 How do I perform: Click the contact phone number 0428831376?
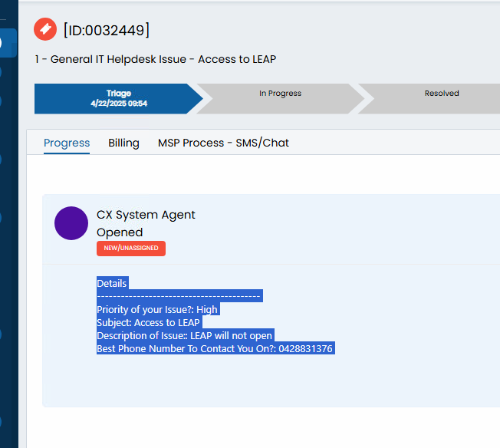pos(305,349)
